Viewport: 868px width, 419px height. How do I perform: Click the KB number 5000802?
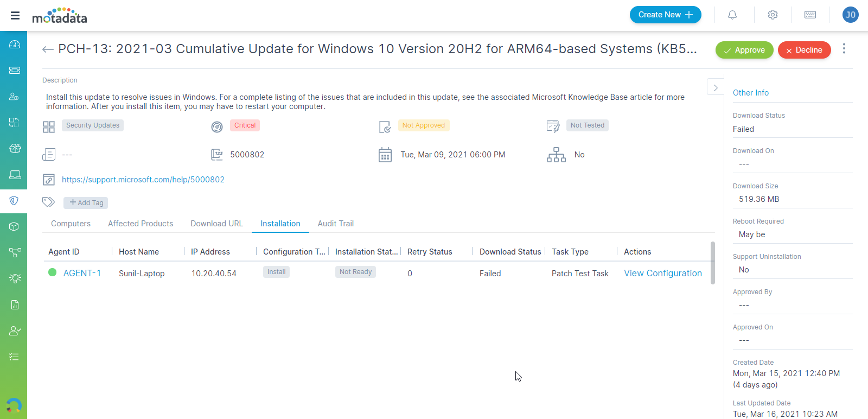coord(247,155)
